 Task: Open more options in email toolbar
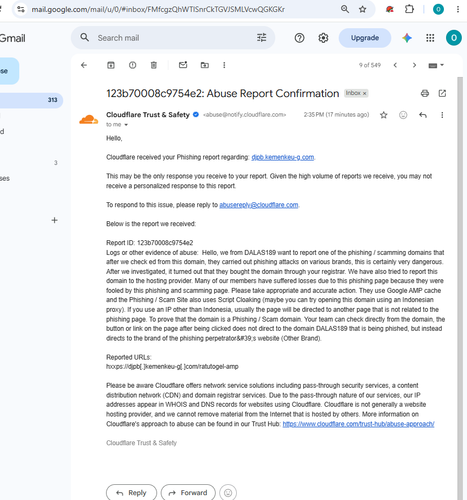[x=224, y=65]
